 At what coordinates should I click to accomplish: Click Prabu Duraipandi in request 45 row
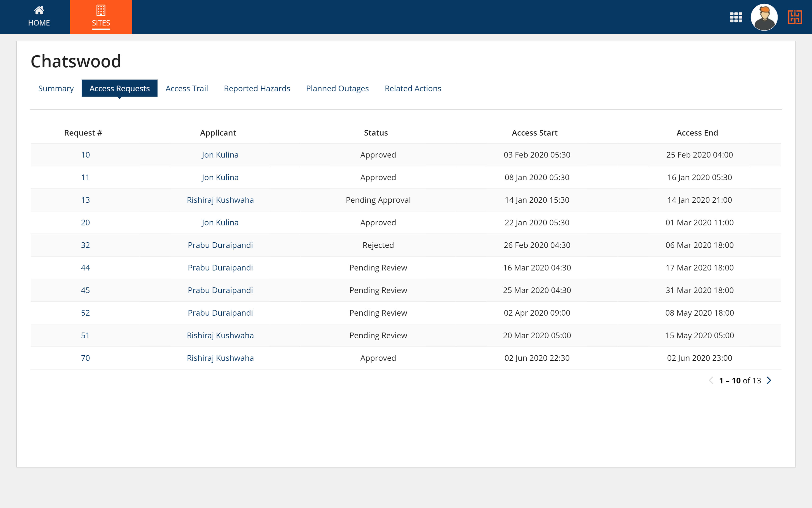(220, 290)
